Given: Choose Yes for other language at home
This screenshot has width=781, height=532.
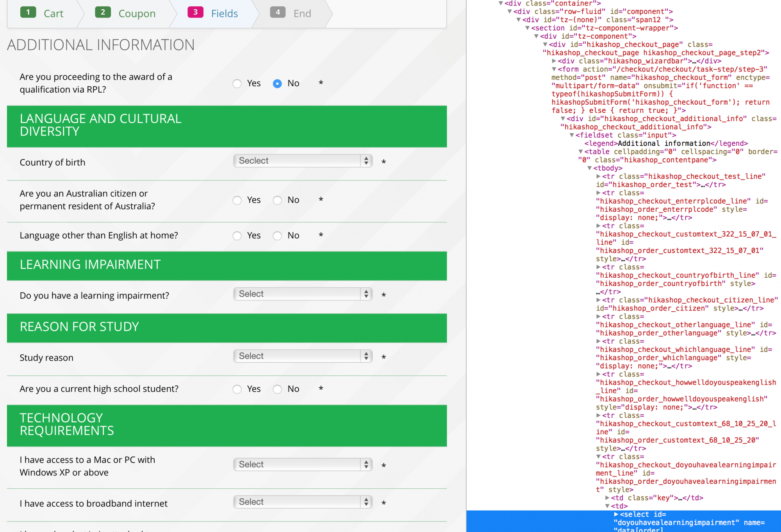Looking at the screenshot, I should click(237, 236).
